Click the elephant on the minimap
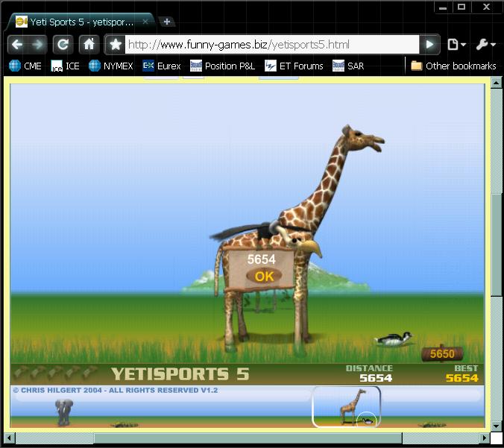 click(x=64, y=412)
